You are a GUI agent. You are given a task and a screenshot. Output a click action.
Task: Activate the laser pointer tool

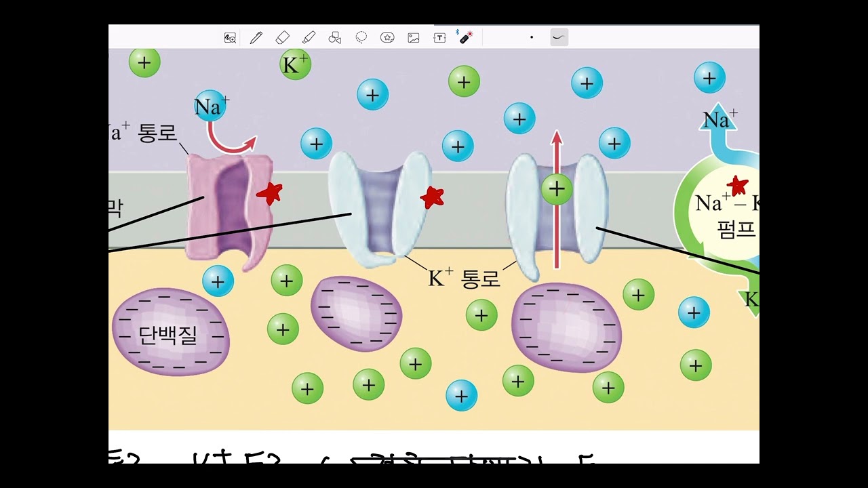click(465, 37)
